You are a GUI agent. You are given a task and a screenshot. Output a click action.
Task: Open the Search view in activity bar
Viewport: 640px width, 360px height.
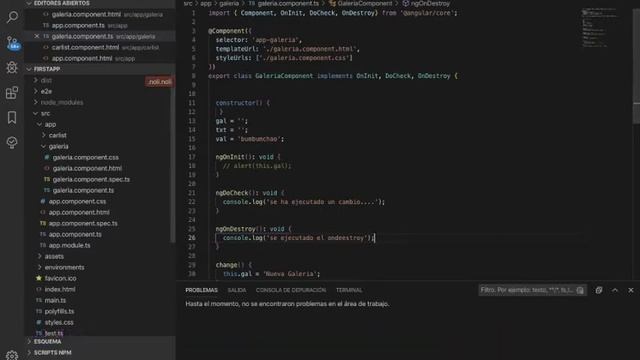(12, 17)
